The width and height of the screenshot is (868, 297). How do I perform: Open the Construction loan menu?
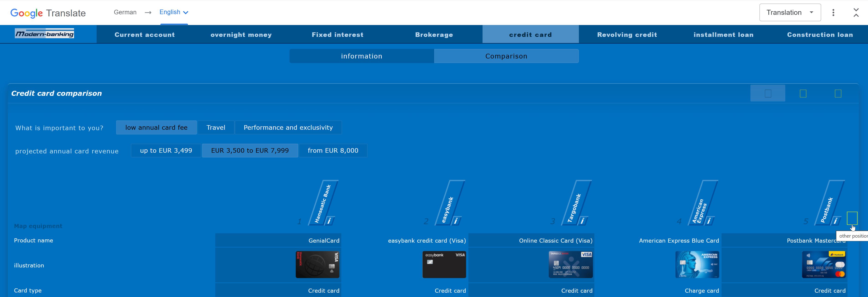click(819, 35)
